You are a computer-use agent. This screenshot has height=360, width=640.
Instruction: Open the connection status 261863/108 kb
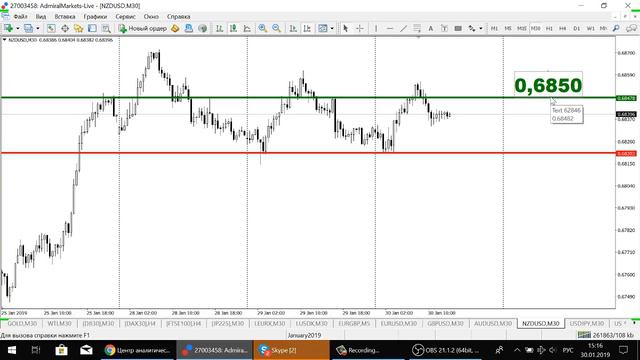point(606,335)
